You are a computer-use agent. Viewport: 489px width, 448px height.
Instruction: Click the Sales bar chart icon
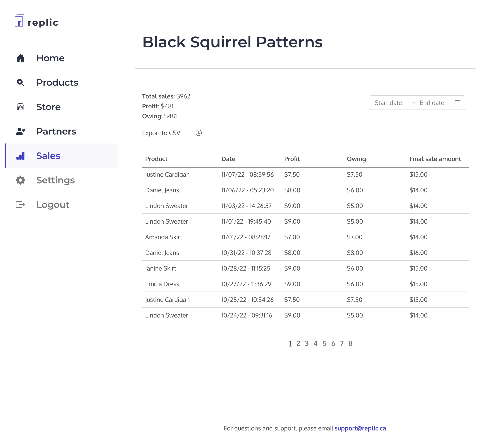(20, 156)
